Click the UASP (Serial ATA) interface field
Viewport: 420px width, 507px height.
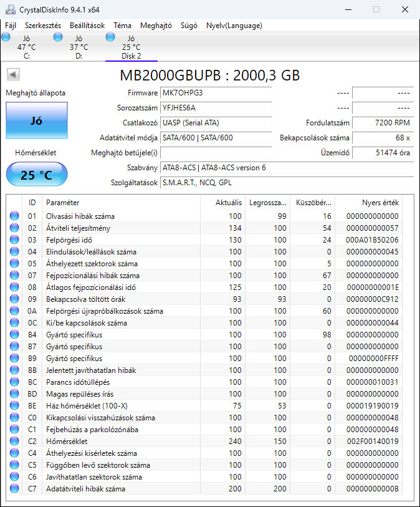coord(216,123)
